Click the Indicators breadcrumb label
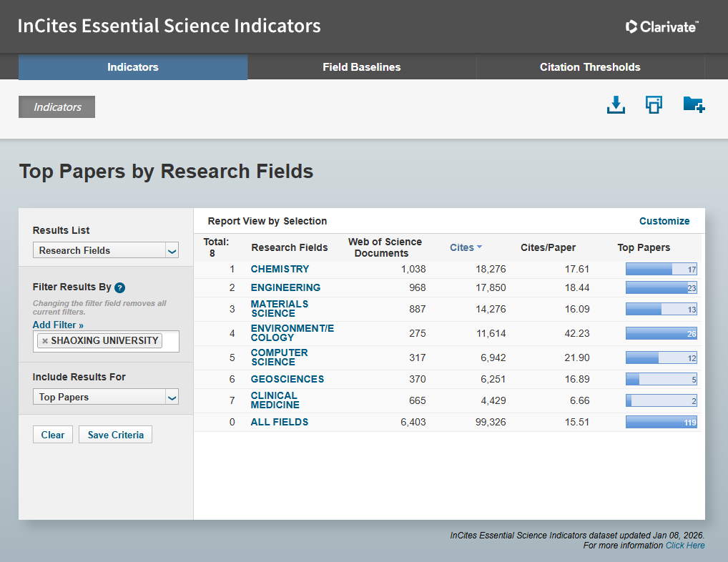Viewport: 728px width, 562px height. pos(57,107)
